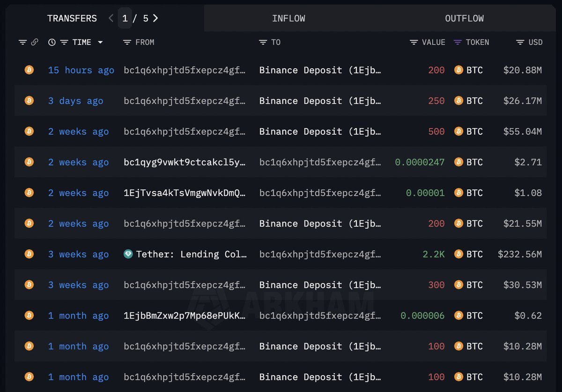Viewport: 562px width, 392px height.
Task: Toggle TIME sort dropdown arrow
Action: (100, 42)
